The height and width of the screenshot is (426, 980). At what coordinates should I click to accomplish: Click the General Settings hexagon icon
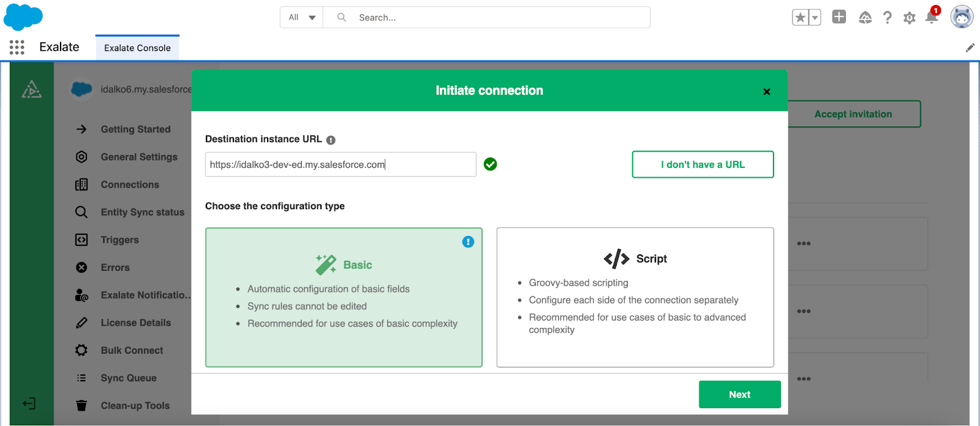pyautogui.click(x=81, y=157)
